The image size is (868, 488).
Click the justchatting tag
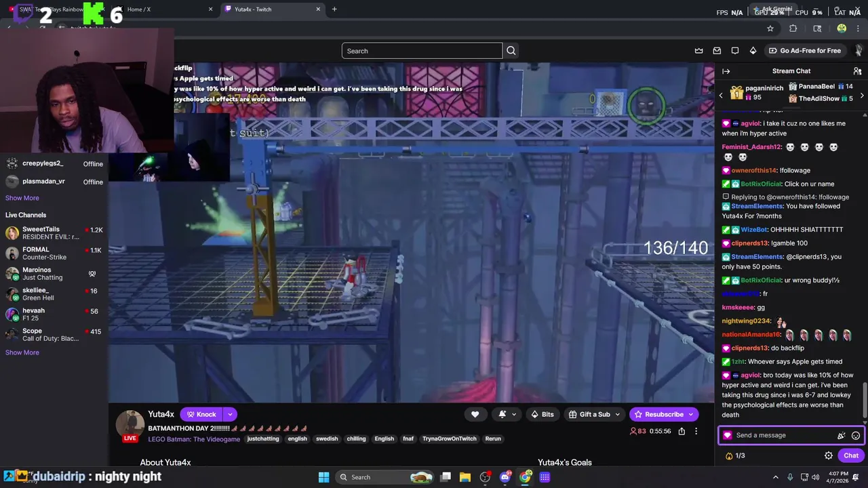point(263,439)
